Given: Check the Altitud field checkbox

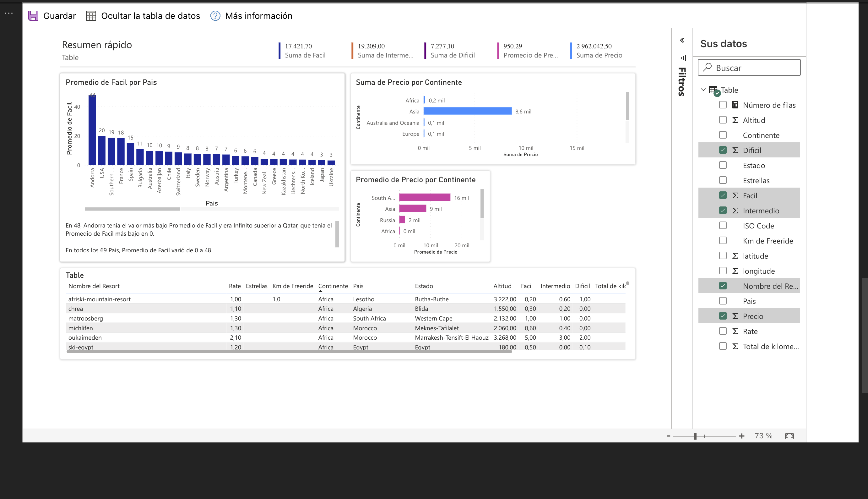Looking at the screenshot, I should (x=723, y=120).
